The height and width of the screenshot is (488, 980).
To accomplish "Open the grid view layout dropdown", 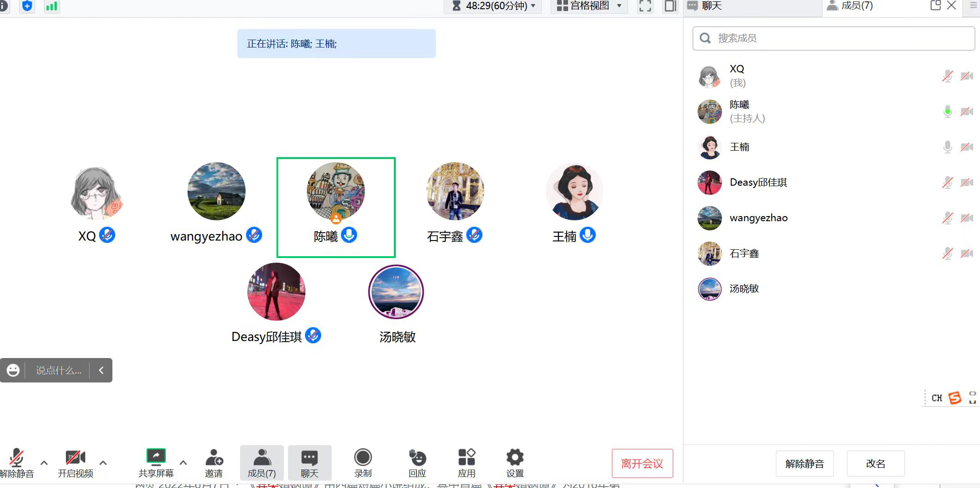I will tap(589, 6).
